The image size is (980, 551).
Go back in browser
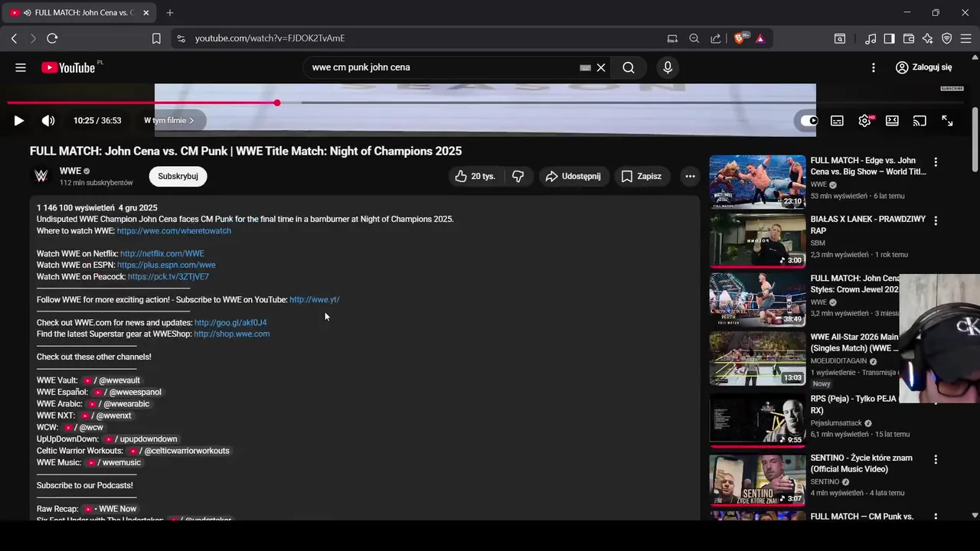point(14,38)
